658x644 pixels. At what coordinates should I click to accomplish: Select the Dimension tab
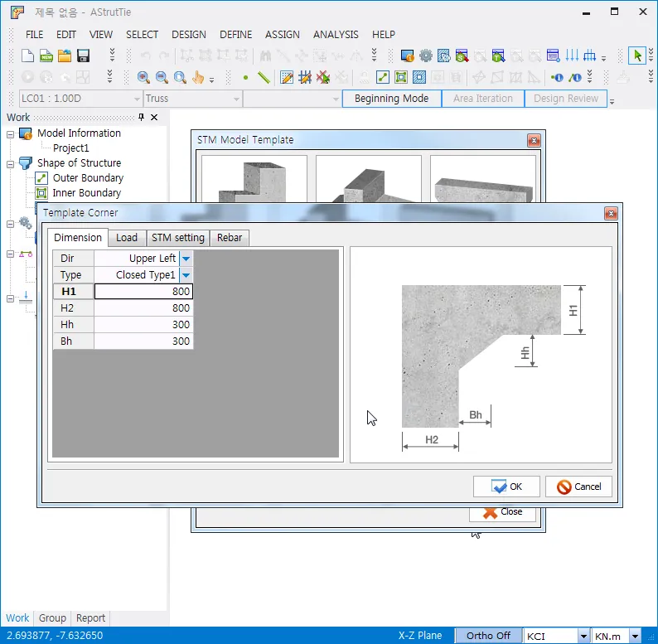(x=78, y=238)
